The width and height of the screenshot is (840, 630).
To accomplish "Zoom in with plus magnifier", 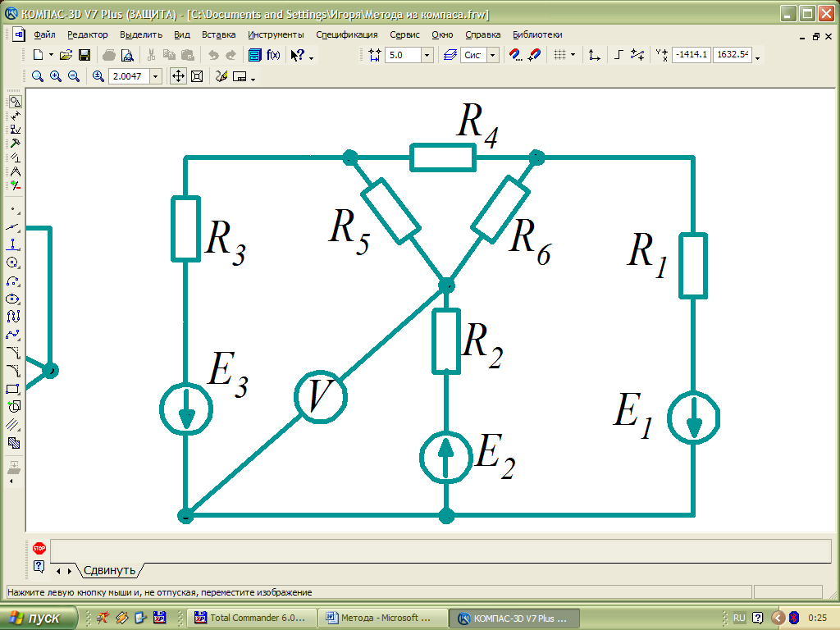I will tap(55, 76).
